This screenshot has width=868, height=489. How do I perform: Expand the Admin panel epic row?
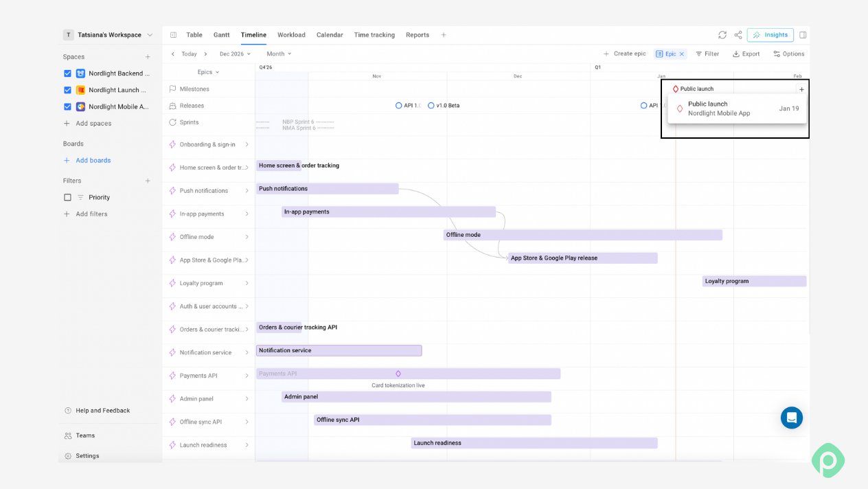click(x=247, y=399)
